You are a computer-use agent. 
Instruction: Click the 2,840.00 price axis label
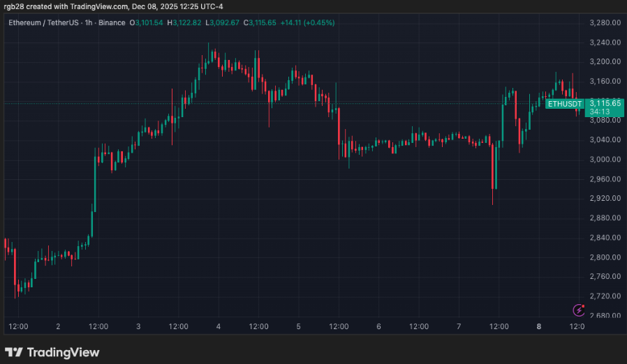click(x=605, y=238)
